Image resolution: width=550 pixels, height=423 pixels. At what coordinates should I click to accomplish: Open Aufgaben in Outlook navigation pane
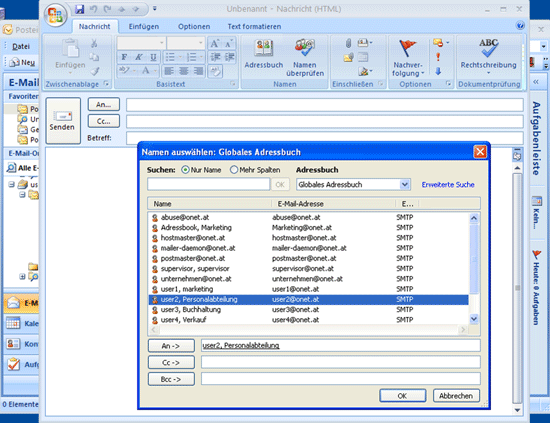click(x=22, y=364)
